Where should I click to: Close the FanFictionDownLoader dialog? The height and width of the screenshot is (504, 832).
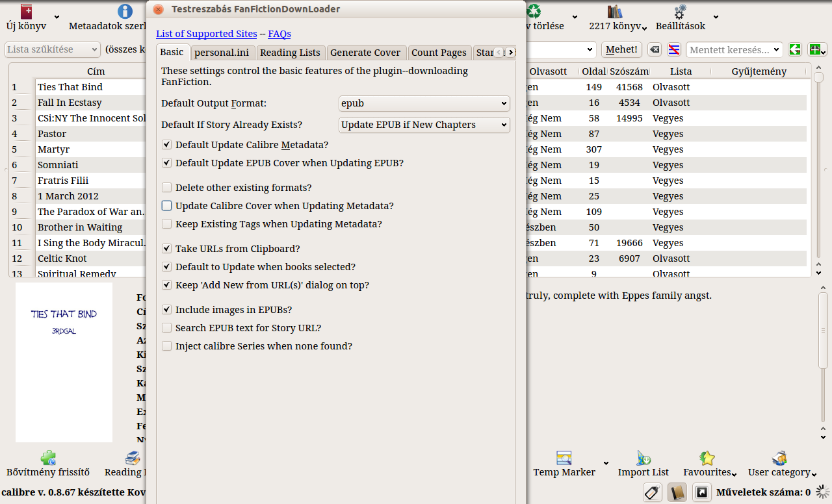(x=159, y=10)
